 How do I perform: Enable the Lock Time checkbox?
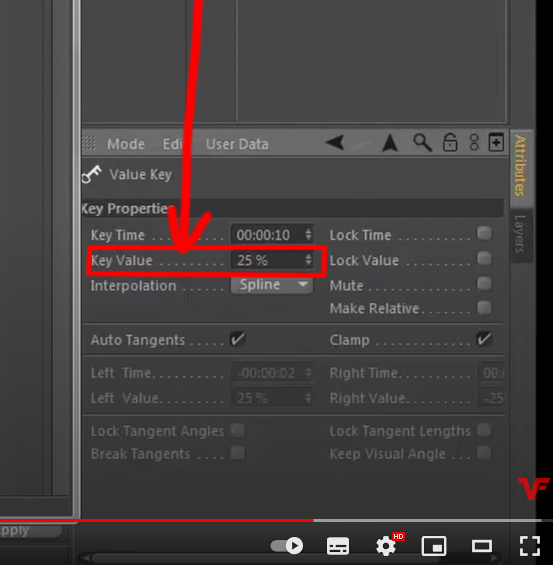(484, 233)
